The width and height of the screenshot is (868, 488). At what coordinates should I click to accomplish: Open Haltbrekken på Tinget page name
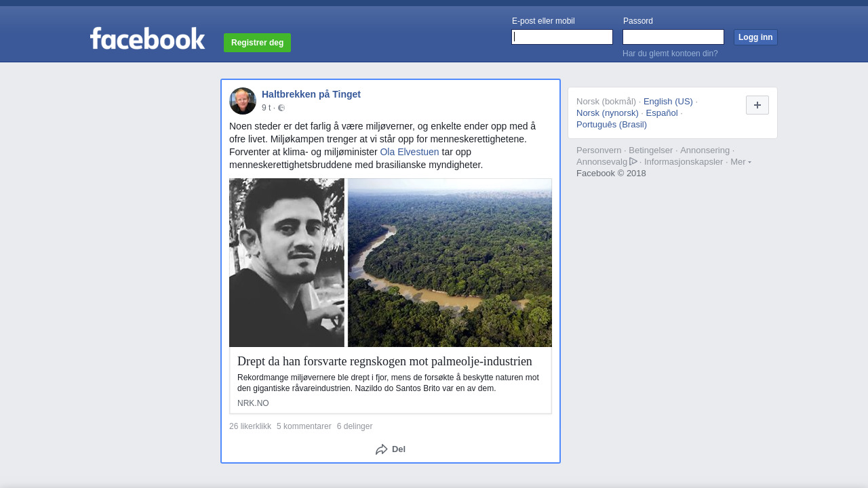coord(311,94)
